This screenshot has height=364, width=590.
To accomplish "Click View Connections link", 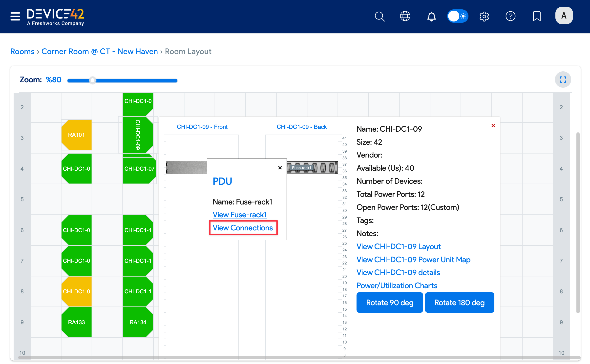I will tap(243, 228).
